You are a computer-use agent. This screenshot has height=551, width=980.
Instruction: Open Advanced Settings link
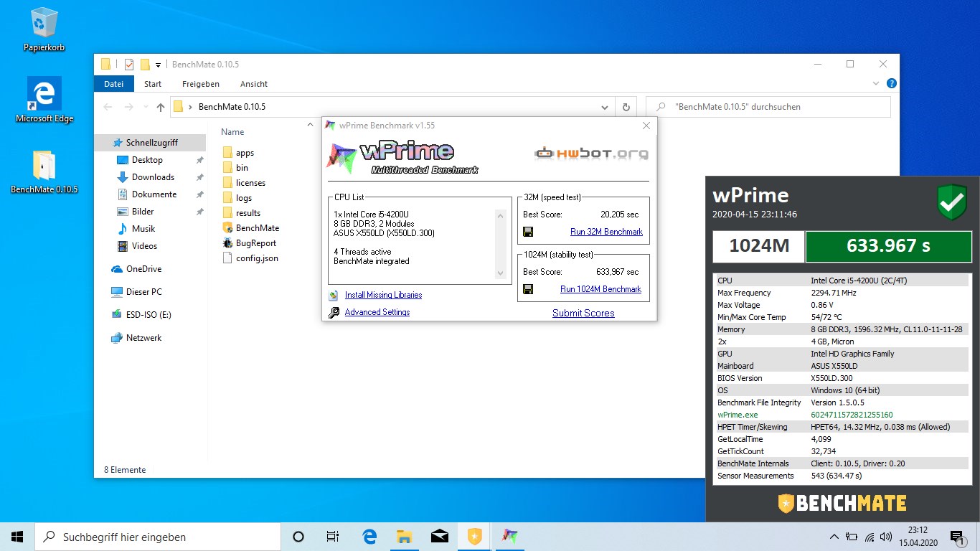click(x=377, y=312)
